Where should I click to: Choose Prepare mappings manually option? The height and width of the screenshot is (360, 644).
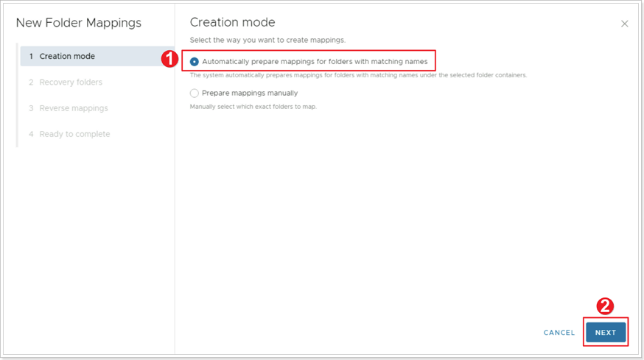point(195,93)
